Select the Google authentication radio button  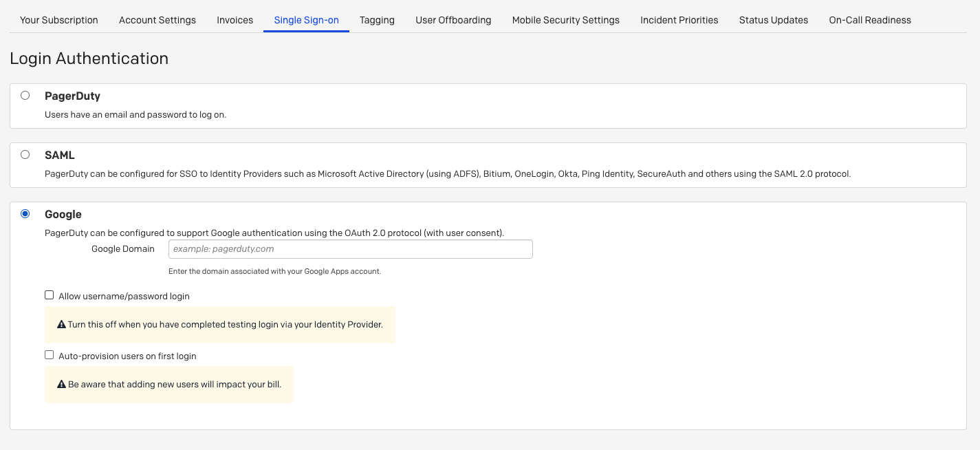coord(25,214)
